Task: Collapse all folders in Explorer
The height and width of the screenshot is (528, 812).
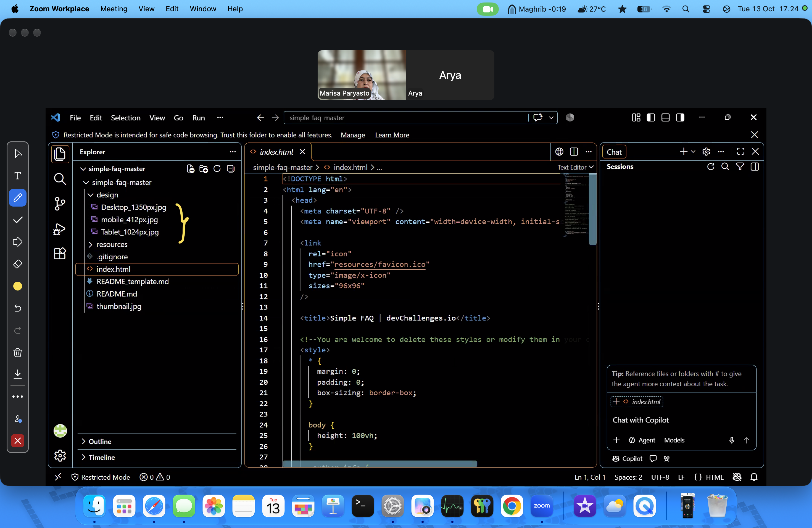Action: coord(231,168)
